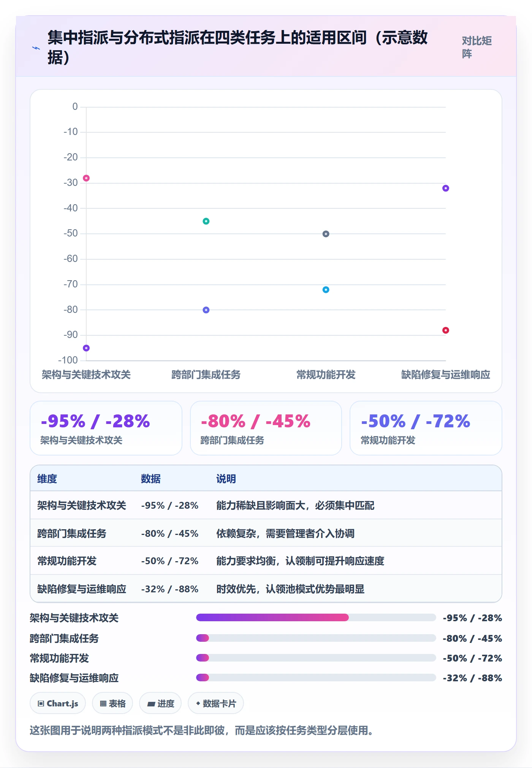This screenshot has width=532, height=768.
Task: Select the cell 能力要求均衡，认领制可提升响应速度
Action: point(300,561)
